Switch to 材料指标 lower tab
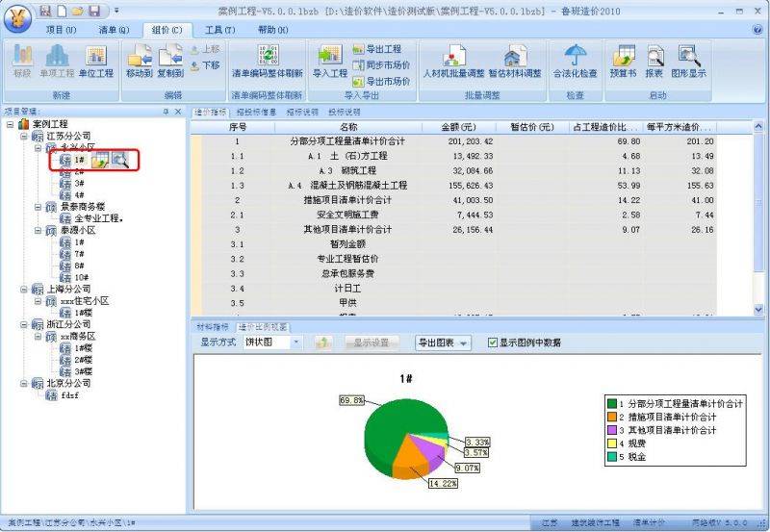Viewport: 770px width, 532px height. 213,327
